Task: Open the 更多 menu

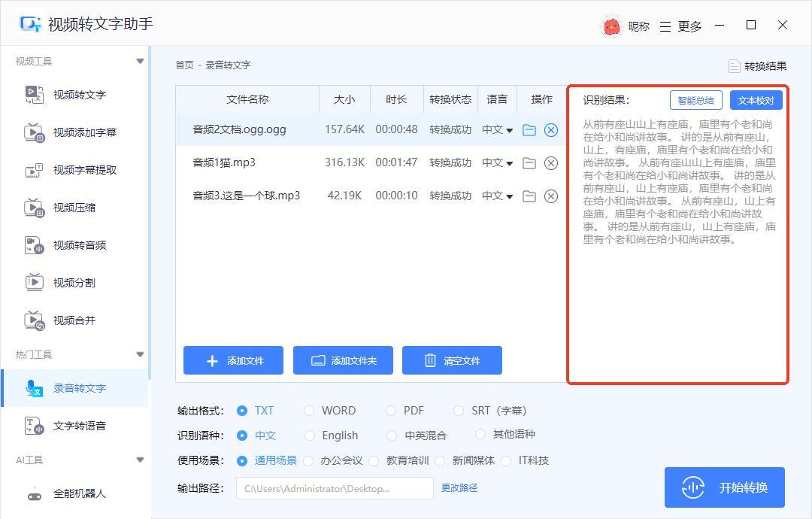Action: tap(681, 26)
